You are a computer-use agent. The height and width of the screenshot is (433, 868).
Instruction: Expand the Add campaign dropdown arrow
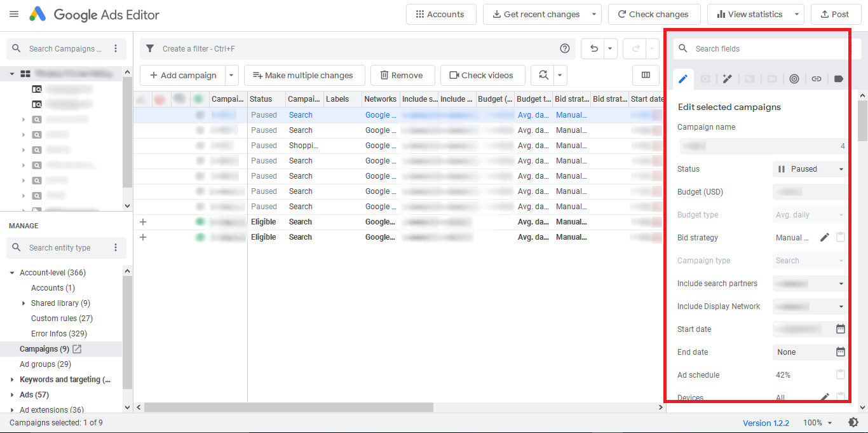[x=231, y=75]
